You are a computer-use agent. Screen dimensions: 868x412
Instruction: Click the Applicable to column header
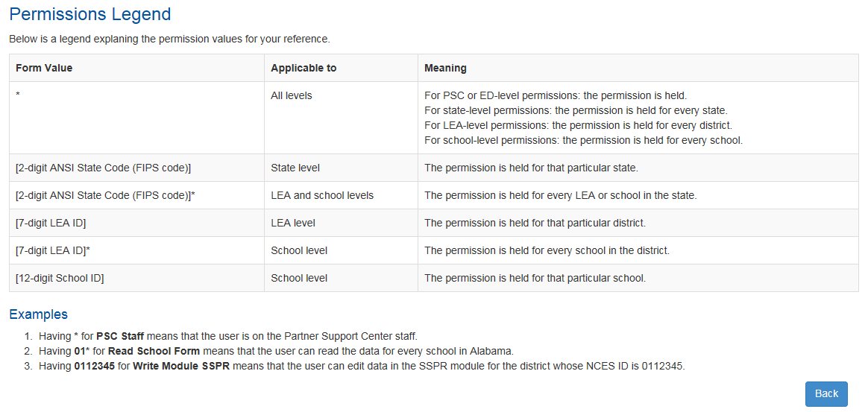(x=304, y=68)
